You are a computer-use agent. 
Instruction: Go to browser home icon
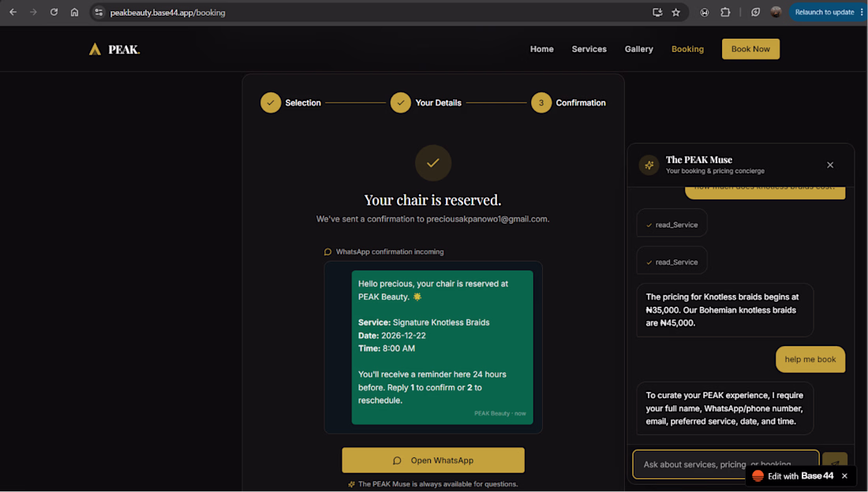click(x=74, y=12)
